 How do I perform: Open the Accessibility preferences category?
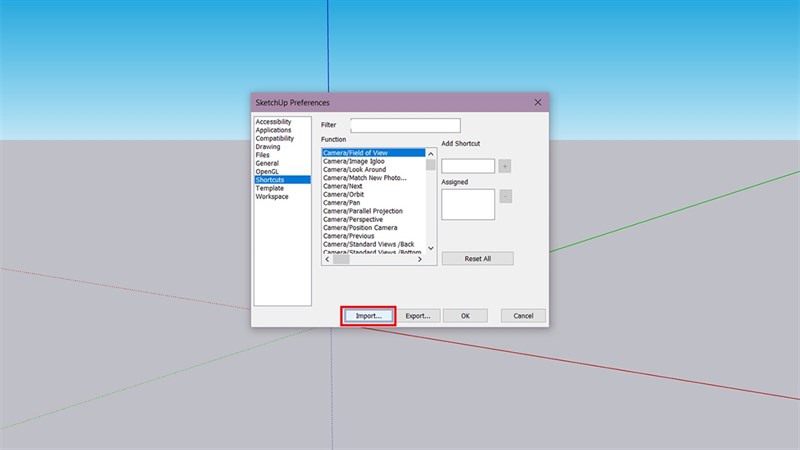click(x=273, y=122)
